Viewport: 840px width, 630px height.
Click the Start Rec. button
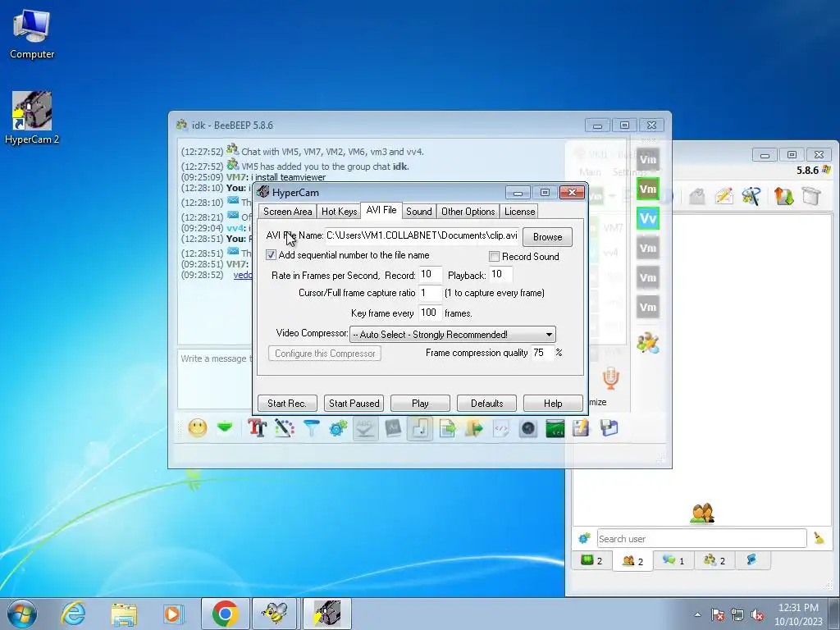[x=287, y=403]
